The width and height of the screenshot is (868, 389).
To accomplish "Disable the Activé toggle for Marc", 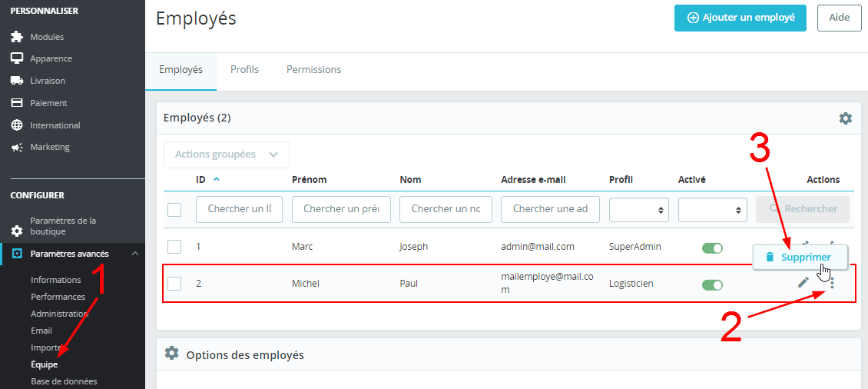I will click(x=712, y=248).
